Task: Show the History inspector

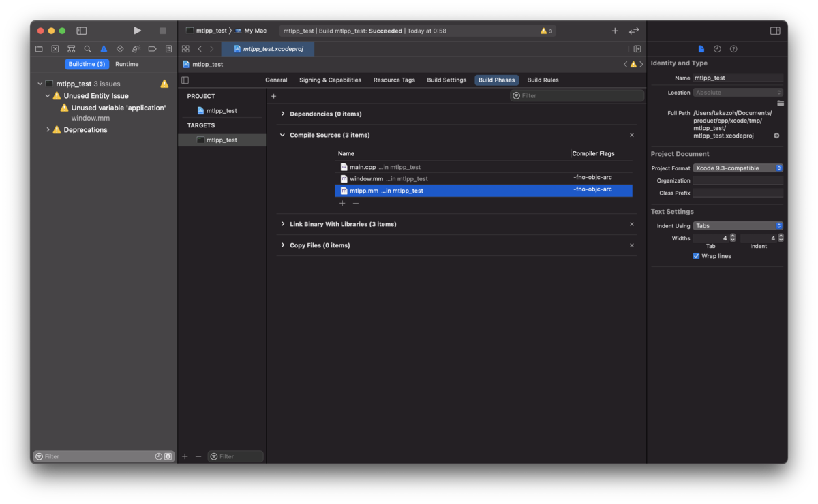Action: (717, 49)
